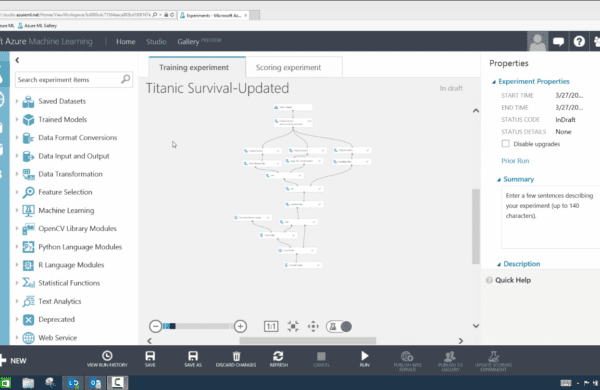Expand the Saved Datasets category
The image size is (600, 390).
pos(16,101)
